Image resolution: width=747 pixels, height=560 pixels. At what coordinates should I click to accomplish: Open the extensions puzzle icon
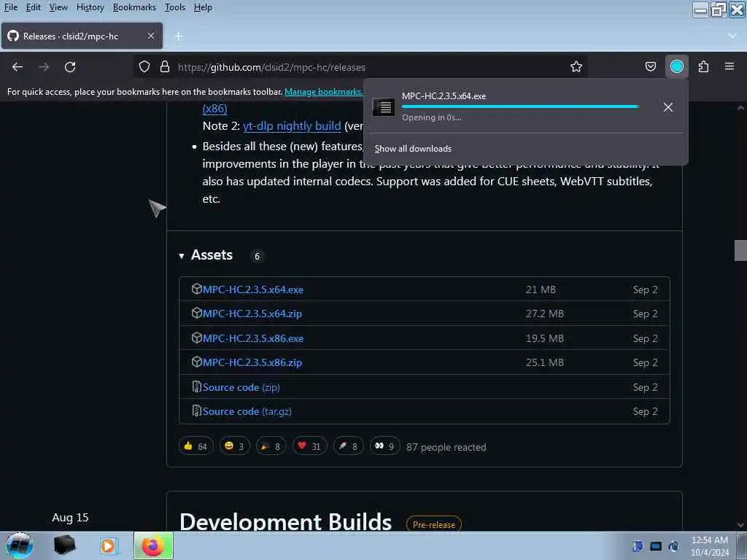point(703,66)
